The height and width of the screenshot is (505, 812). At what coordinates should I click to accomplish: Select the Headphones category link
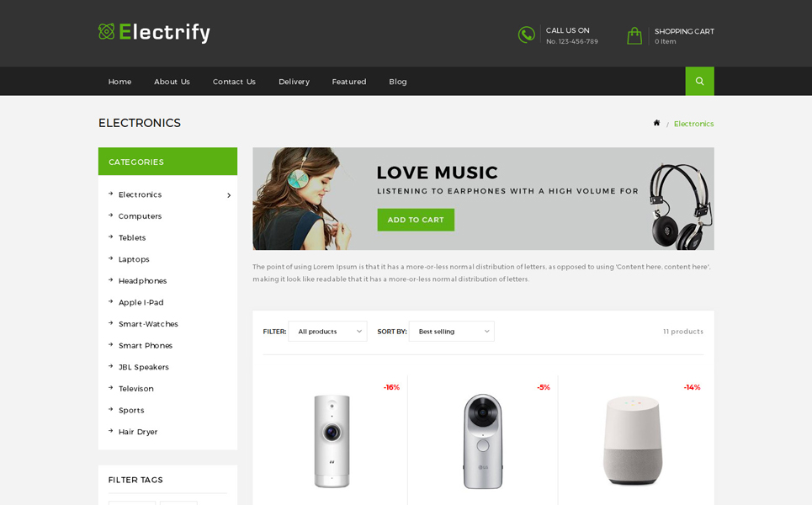(x=142, y=281)
